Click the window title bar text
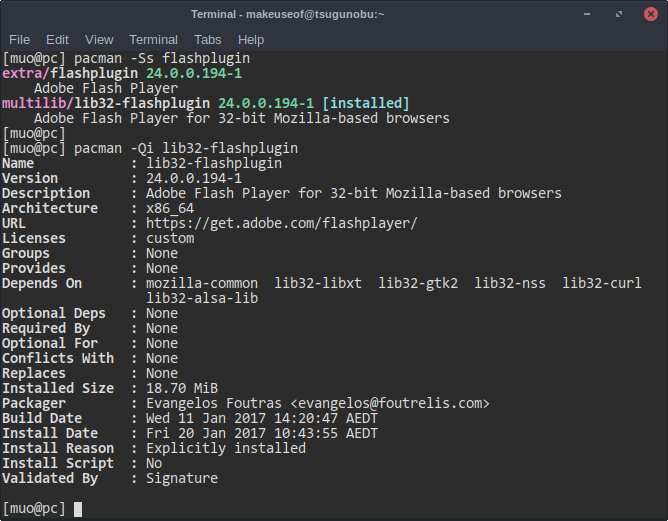Viewport: 668px width, 521px height. pos(288,14)
